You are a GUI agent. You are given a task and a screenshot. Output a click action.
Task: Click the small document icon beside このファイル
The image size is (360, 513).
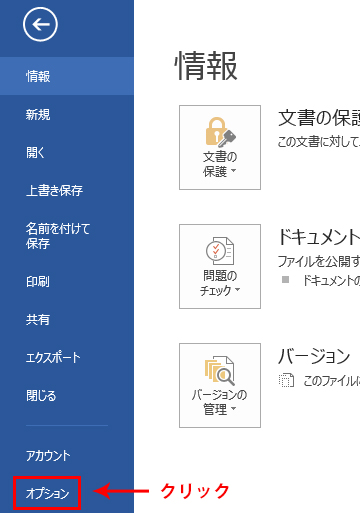click(286, 380)
